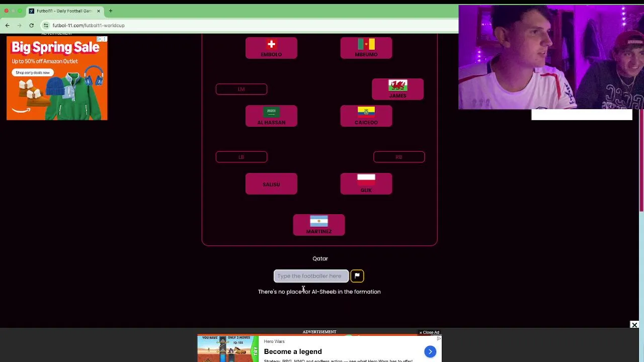
Task: Select the Martinez goalkeeper card
Action: [x=319, y=225]
